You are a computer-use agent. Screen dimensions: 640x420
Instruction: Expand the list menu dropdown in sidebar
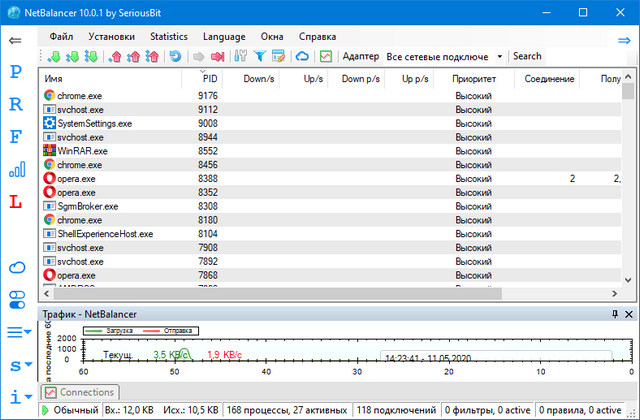[x=17, y=332]
